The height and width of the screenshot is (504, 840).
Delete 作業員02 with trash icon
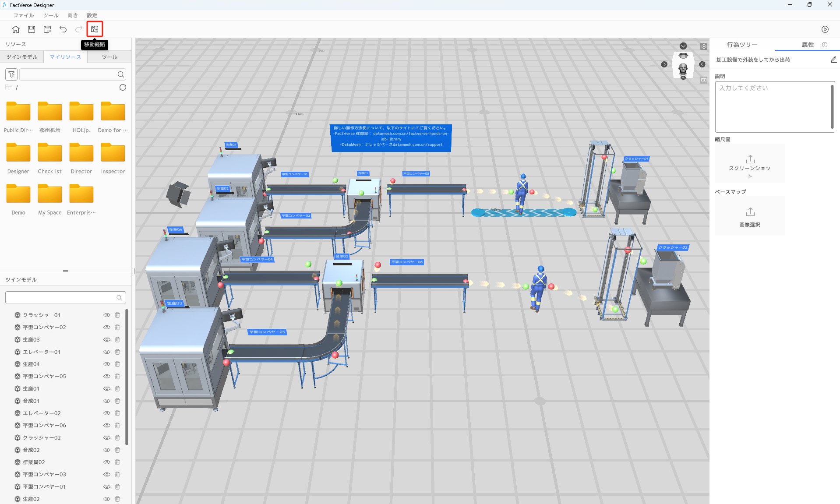point(117,462)
